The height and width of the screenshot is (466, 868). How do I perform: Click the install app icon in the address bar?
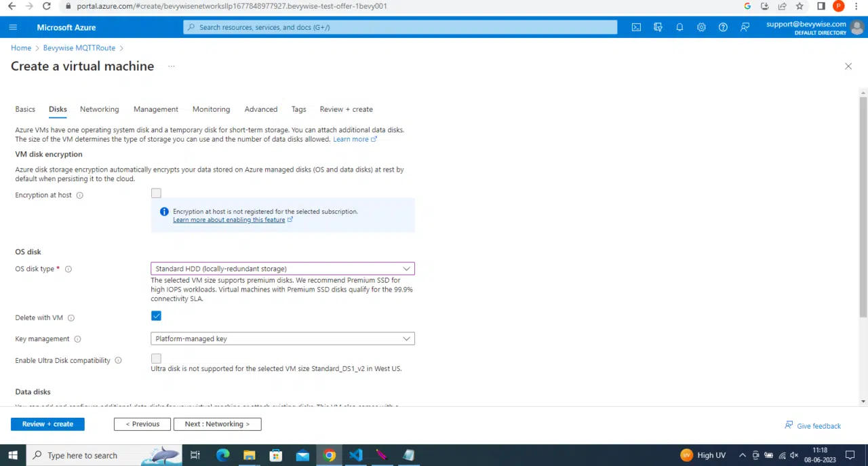pos(764,6)
